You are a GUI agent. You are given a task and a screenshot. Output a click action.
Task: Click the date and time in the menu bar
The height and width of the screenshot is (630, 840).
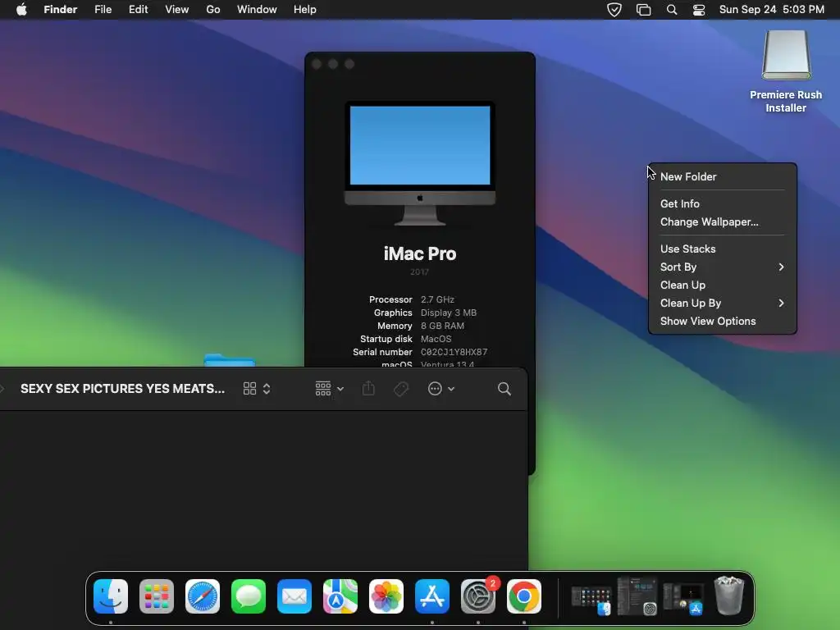[x=771, y=10]
